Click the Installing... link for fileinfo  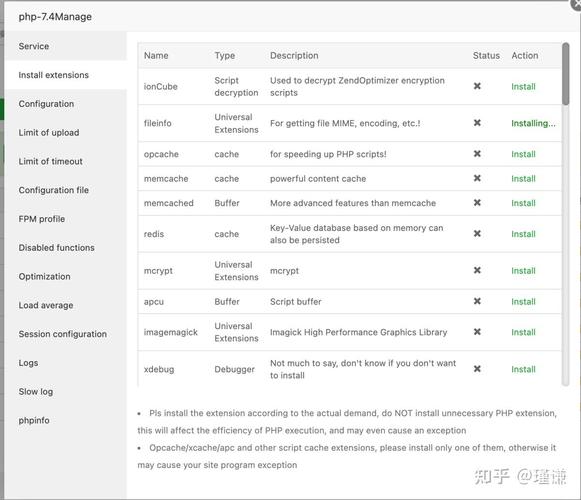[533, 123]
